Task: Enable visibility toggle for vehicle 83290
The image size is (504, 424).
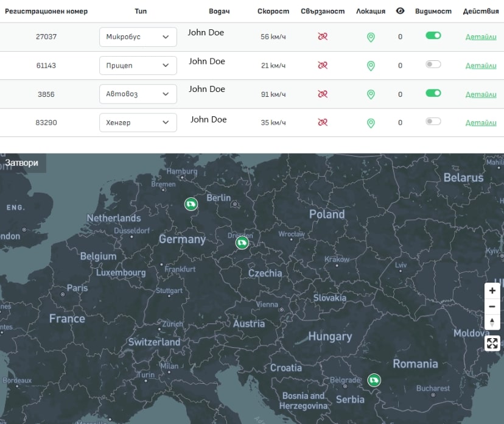Action: point(433,122)
